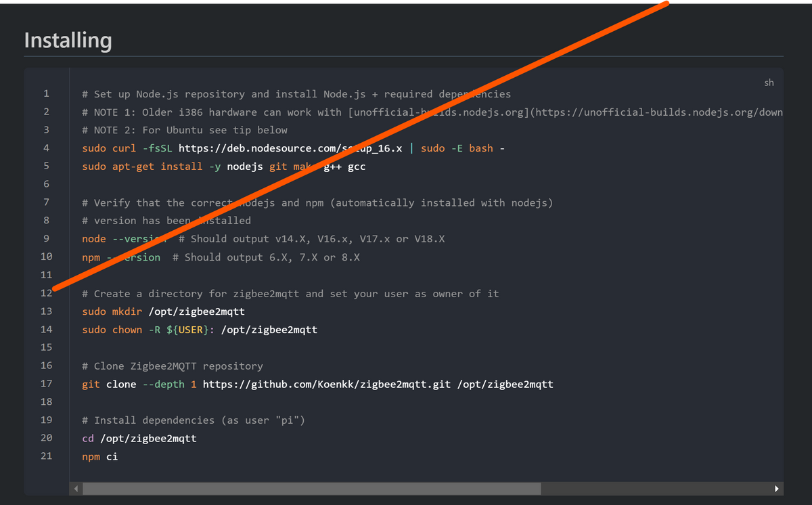Click the npm --version command line
Screen dimensions: 812x505
pos(221,257)
